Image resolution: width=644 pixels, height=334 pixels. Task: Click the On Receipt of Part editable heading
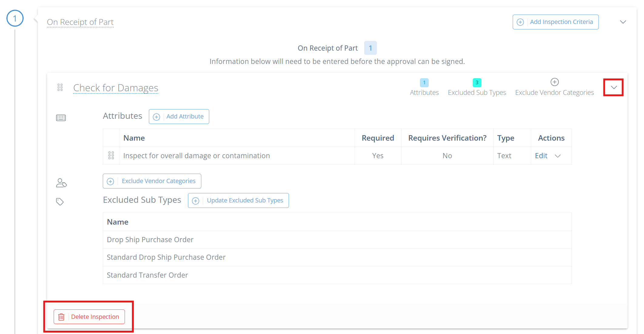pos(80,22)
